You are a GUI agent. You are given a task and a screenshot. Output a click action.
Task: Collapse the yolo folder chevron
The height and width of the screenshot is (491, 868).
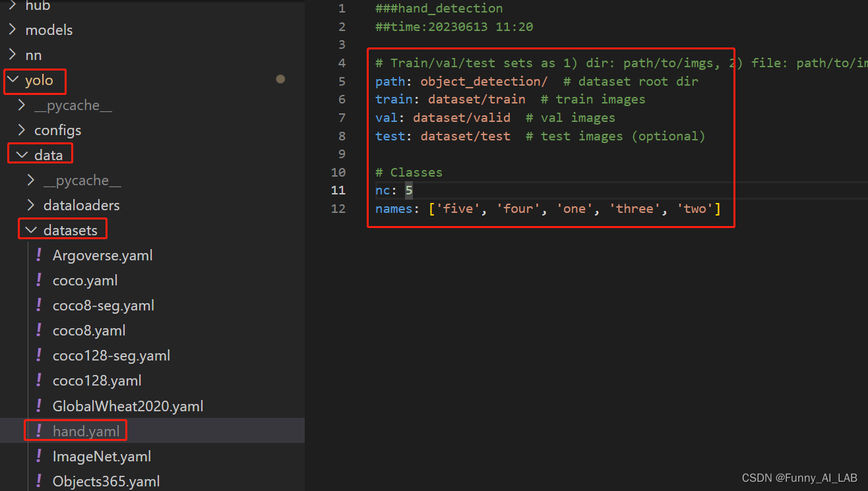click(x=13, y=81)
